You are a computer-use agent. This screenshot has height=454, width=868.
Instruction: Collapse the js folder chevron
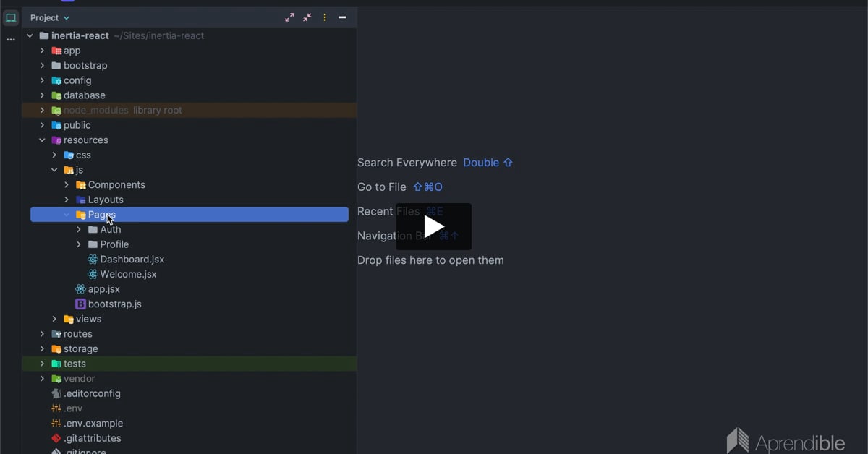pos(54,170)
